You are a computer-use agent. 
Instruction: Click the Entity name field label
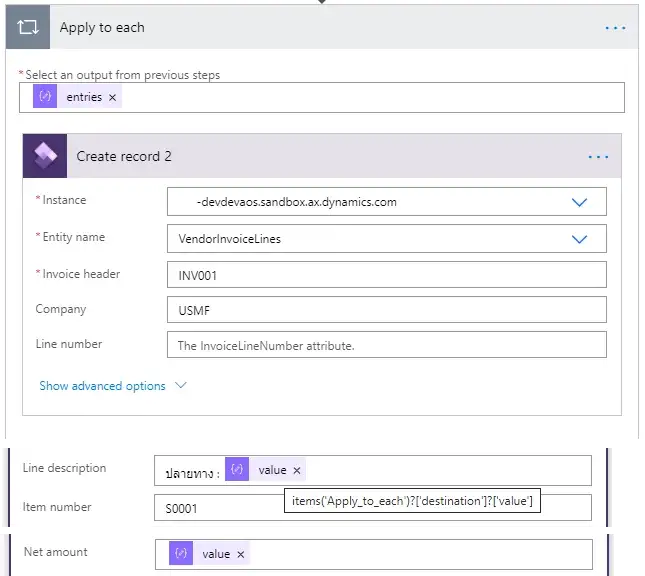[x=74, y=237]
